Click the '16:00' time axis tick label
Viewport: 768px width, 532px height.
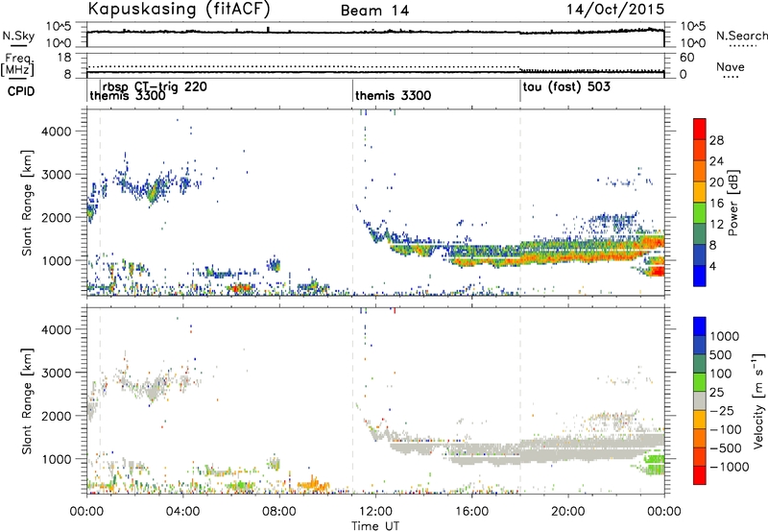[x=471, y=512]
